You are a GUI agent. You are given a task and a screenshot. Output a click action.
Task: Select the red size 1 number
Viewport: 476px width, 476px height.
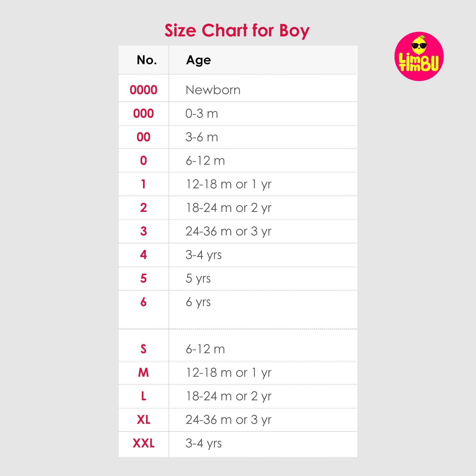click(x=143, y=184)
